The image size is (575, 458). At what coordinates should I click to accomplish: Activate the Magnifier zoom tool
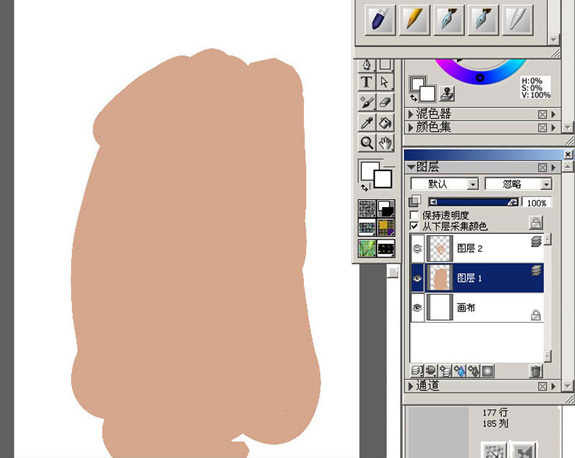pyautogui.click(x=367, y=143)
